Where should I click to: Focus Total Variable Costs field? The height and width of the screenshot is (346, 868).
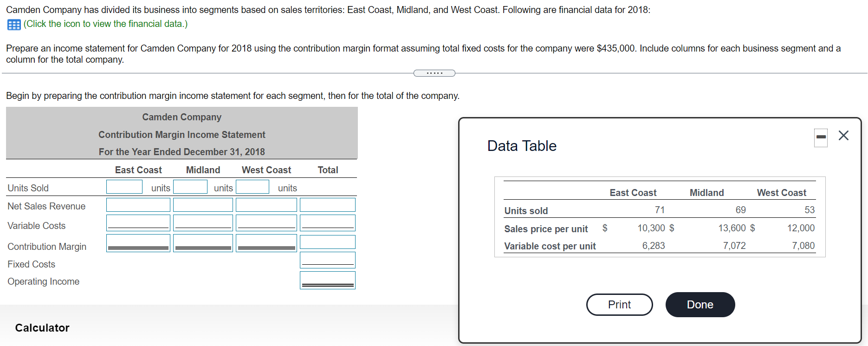coord(328,223)
